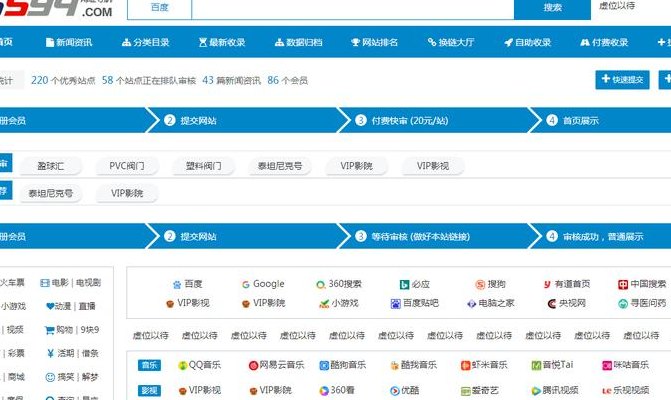Viewport: 671px width, 400px height.
Task: Click the 央视网 icon link
Action: pyautogui.click(x=567, y=303)
